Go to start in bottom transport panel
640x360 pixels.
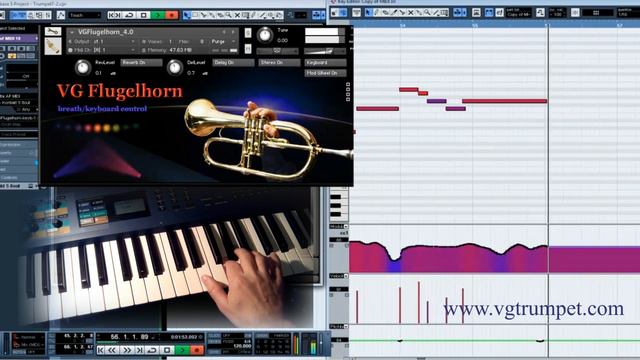pos(100,350)
